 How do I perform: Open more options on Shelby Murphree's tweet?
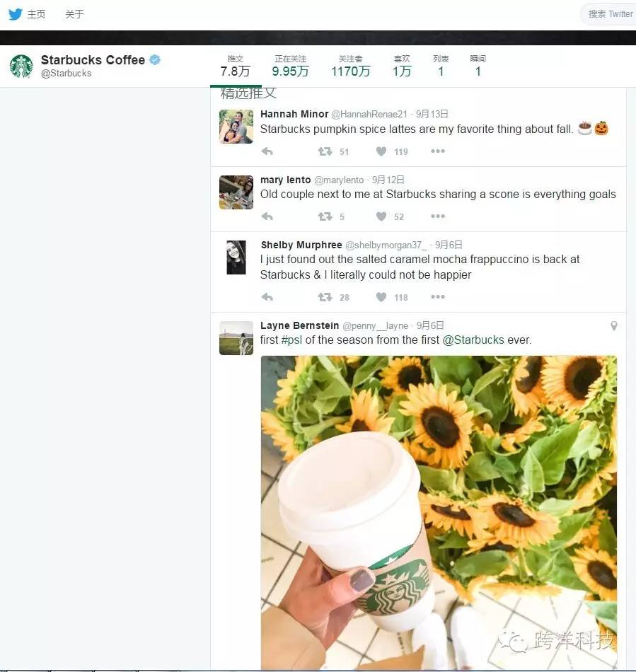point(438,296)
